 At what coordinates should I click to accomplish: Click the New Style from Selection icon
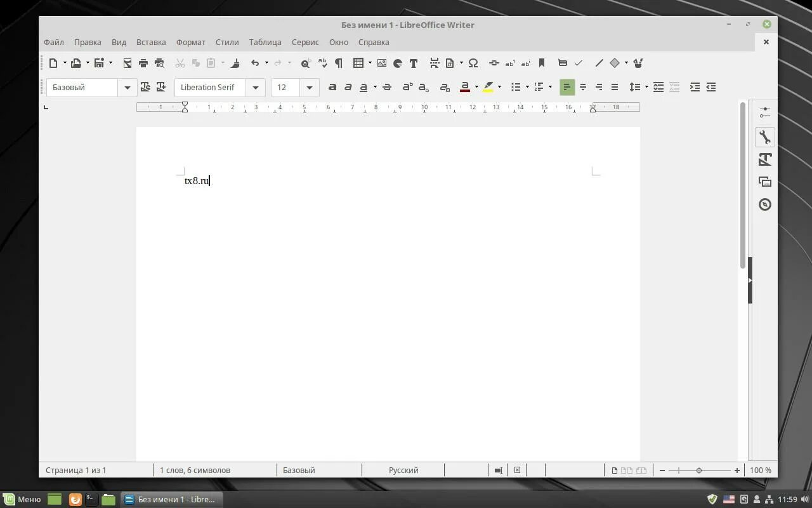click(x=161, y=87)
